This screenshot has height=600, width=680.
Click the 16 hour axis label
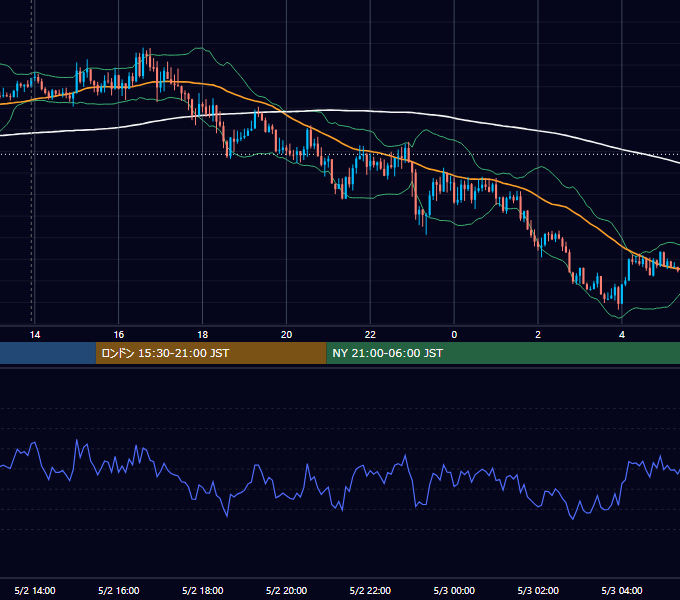coord(118,335)
